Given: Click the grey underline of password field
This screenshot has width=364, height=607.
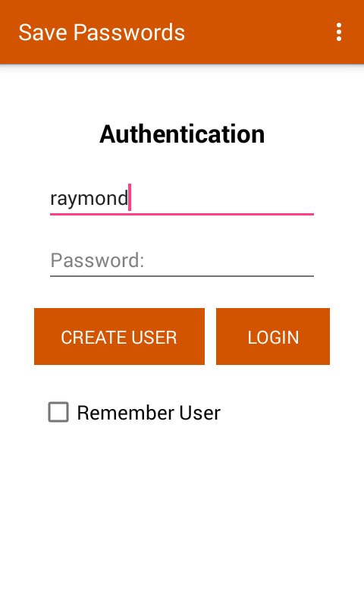Looking at the screenshot, I should pyautogui.click(x=182, y=276).
